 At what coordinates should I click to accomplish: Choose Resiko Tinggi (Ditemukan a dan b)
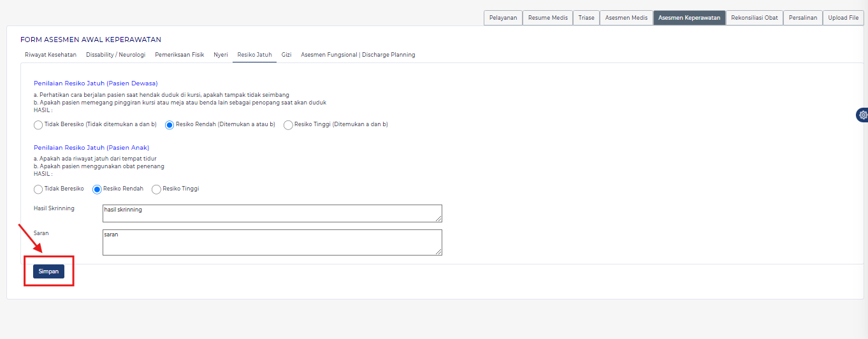[x=288, y=125]
